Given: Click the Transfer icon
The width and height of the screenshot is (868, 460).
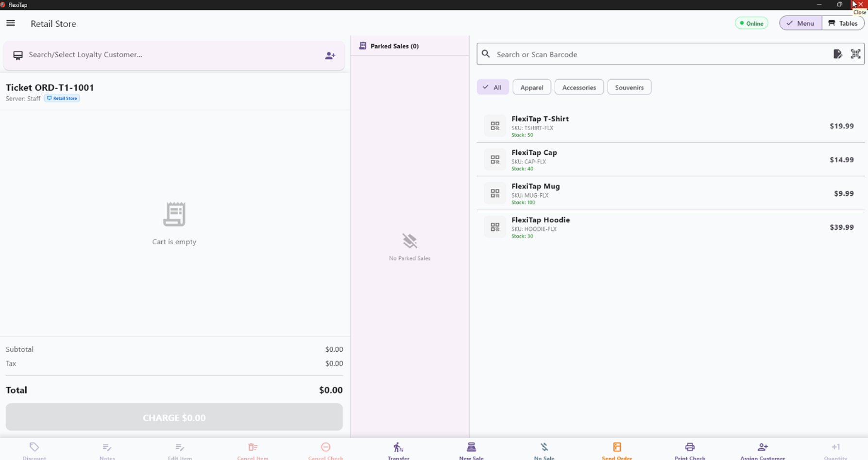Looking at the screenshot, I should [x=398, y=447].
